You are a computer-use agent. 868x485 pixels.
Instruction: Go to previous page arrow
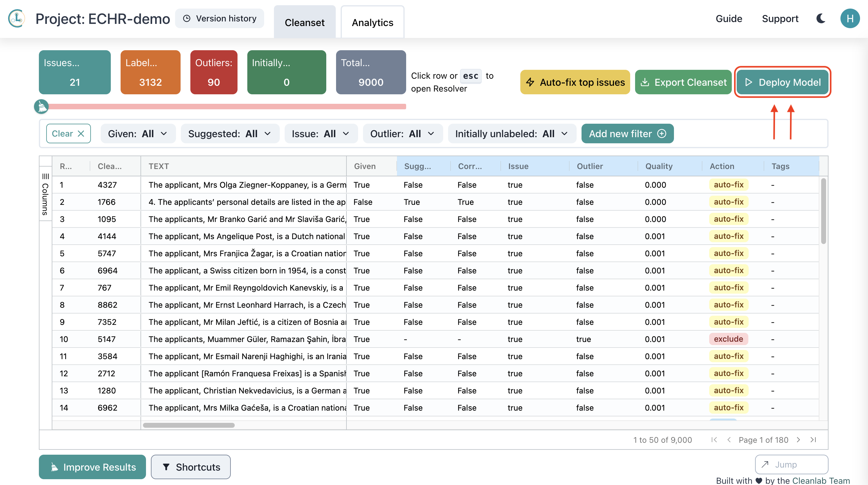(x=729, y=439)
